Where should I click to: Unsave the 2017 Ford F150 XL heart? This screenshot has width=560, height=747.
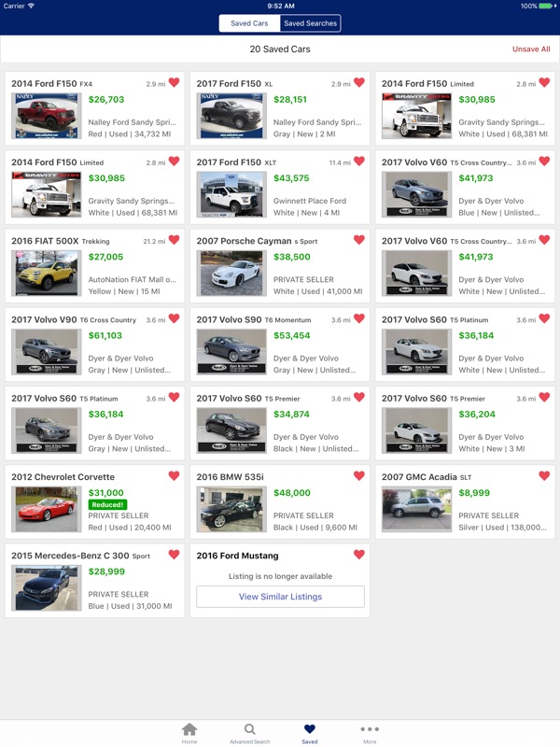click(359, 82)
